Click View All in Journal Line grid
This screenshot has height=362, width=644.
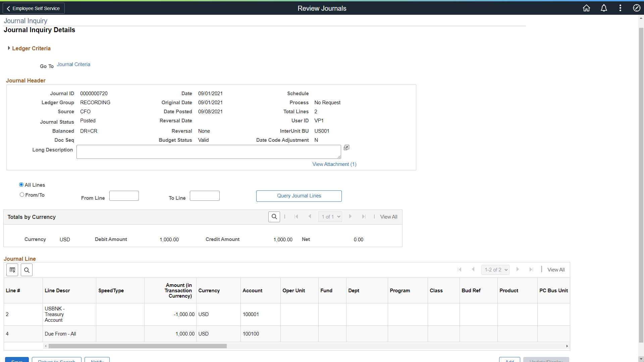[x=556, y=270]
